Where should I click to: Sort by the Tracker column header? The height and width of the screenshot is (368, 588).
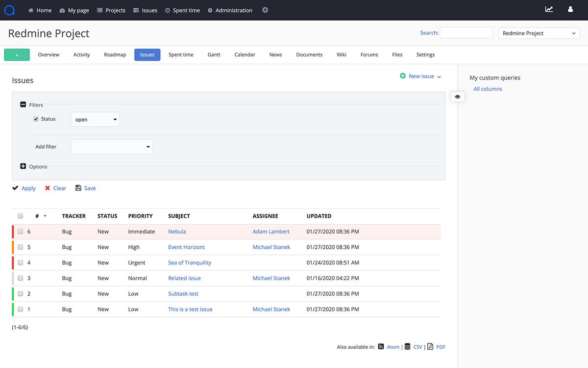[x=74, y=216]
